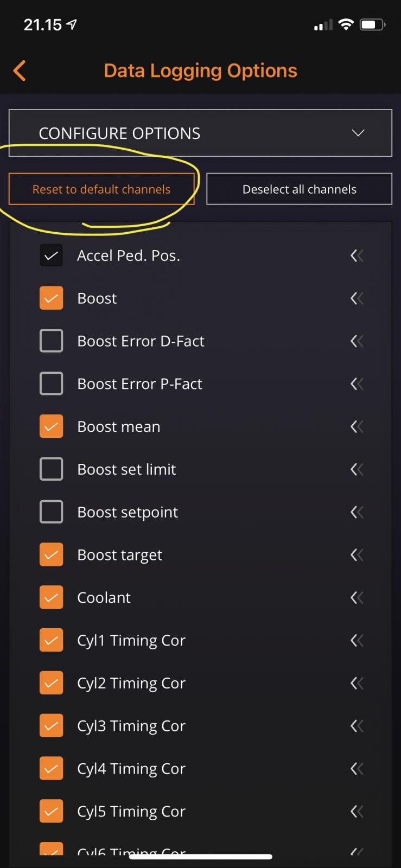The height and width of the screenshot is (868, 401).
Task: Click double chevron beside Cyl3 Timing Cor
Action: point(357,726)
